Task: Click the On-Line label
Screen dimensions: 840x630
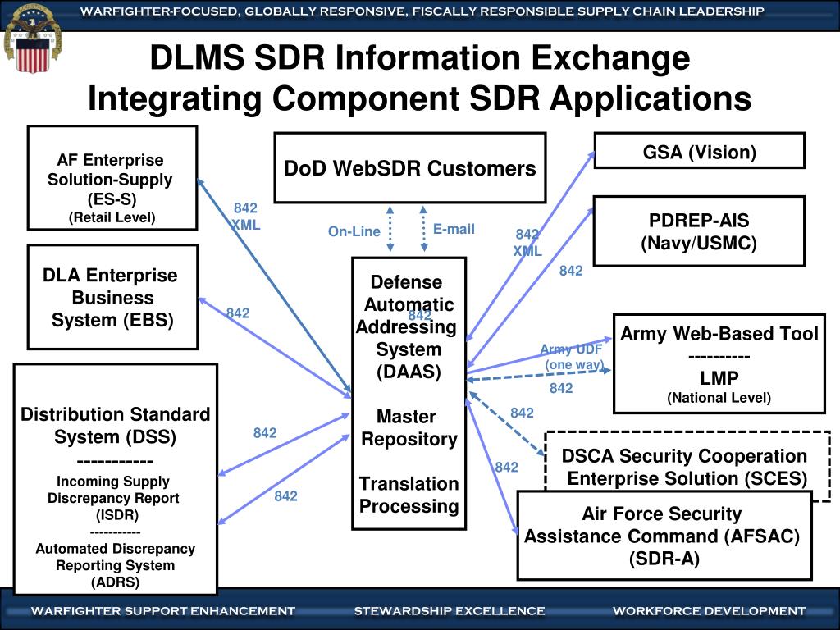Action: pyautogui.click(x=354, y=231)
